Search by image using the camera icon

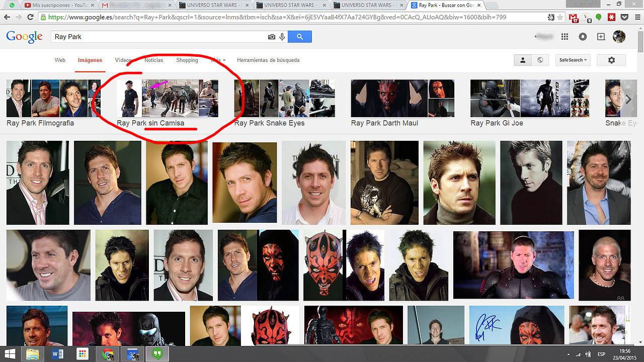(272, 37)
